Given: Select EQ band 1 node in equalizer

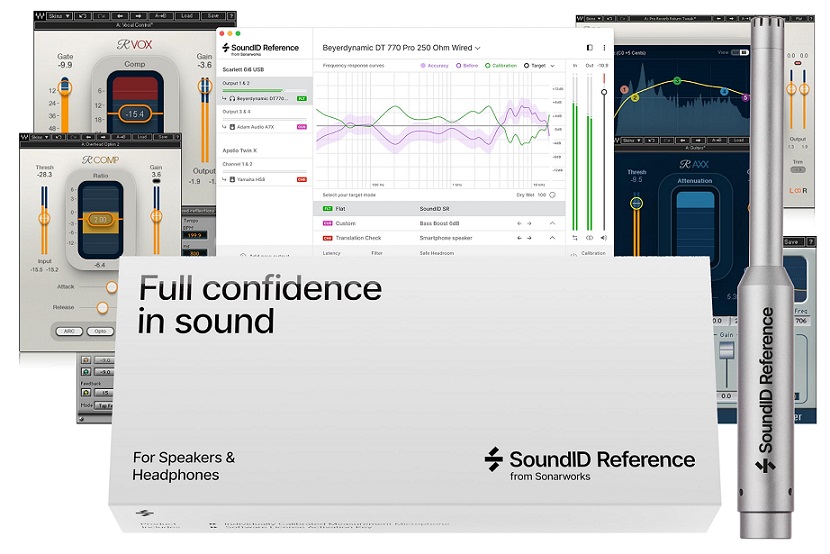Looking at the screenshot, I should [x=624, y=89].
